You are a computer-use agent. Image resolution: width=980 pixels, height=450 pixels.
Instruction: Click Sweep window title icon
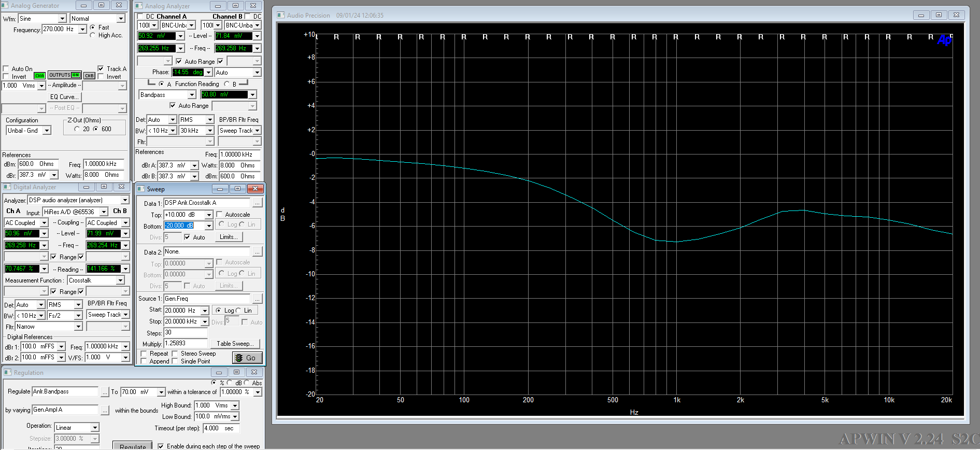[x=141, y=189]
